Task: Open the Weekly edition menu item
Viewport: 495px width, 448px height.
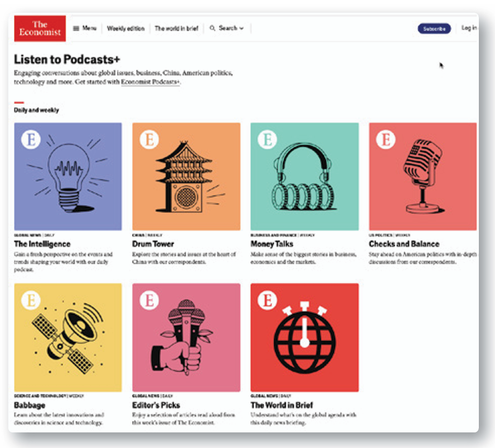Action: pyautogui.click(x=125, y=28)
